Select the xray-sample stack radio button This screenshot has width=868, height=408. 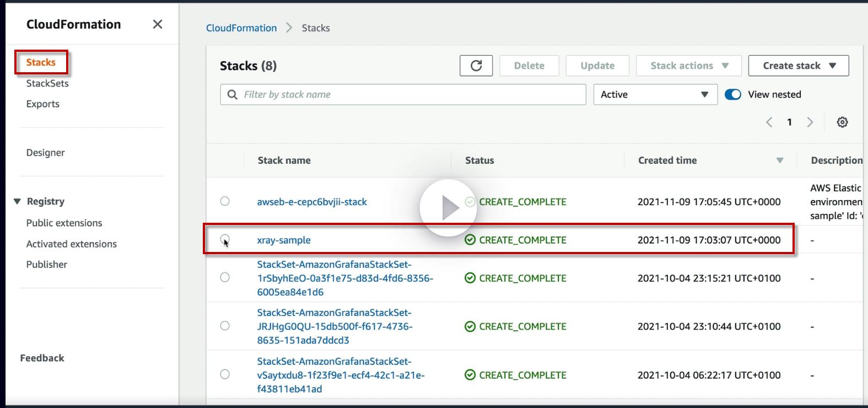(x=225, y=239)
